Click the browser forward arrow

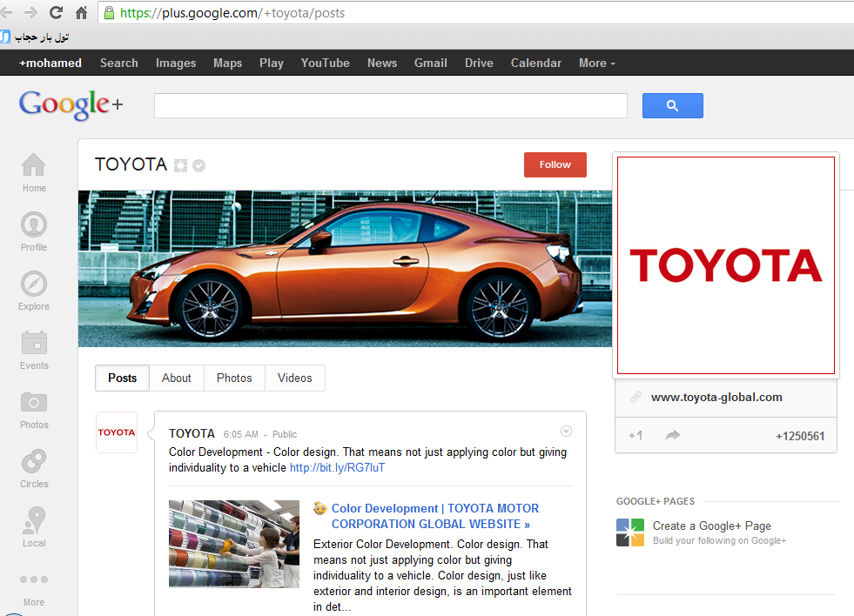click(30, 12)
